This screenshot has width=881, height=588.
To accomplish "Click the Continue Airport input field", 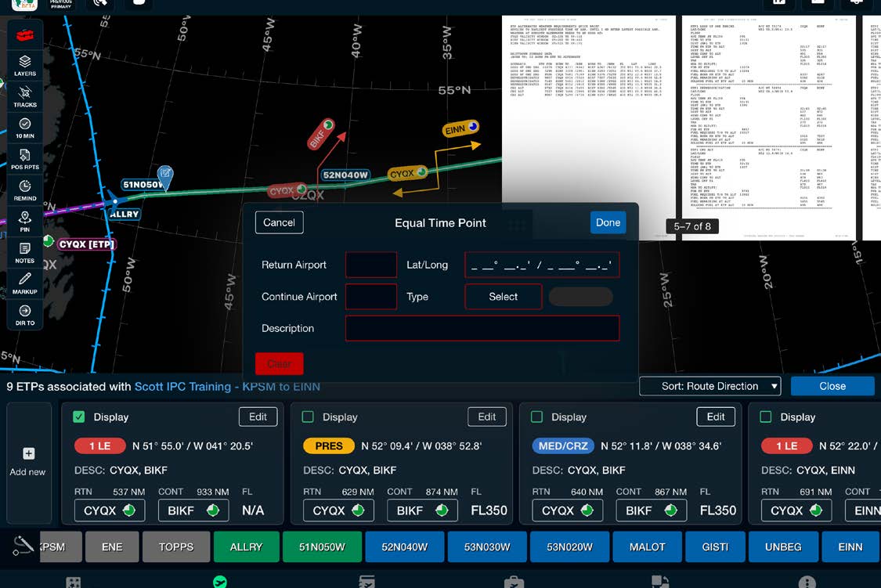I will point(371,297).
